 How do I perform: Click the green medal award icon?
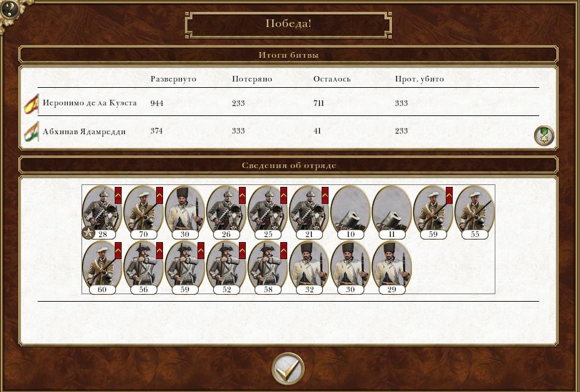pyautogui.click(x=544, y=135)
